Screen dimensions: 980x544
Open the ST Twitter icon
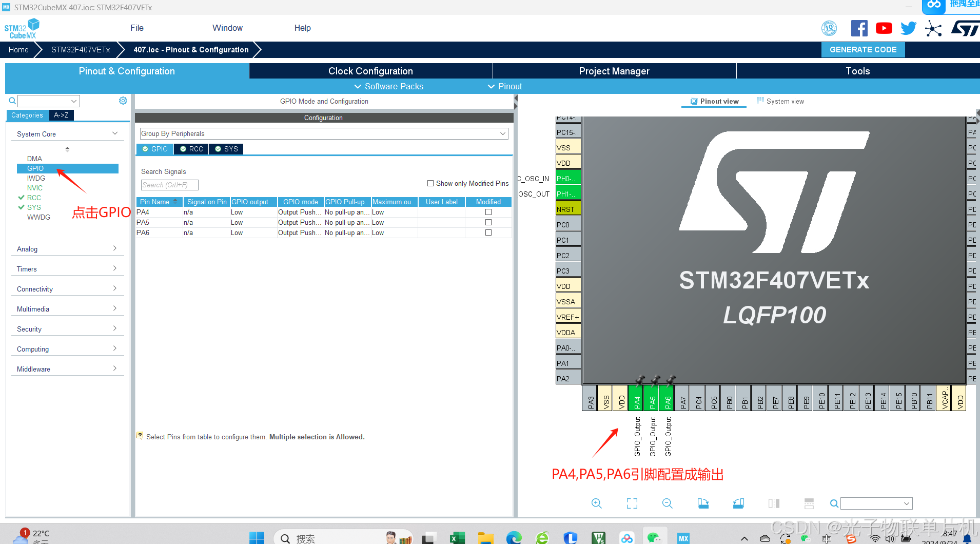pos(908,28)
